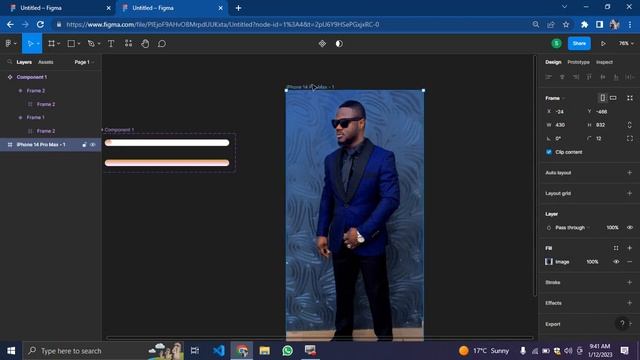
Task: Open the Pen tool dropdown arrow
Action: [99, 44]
